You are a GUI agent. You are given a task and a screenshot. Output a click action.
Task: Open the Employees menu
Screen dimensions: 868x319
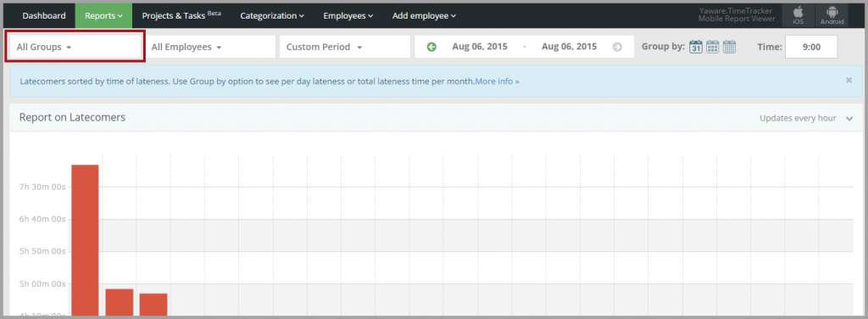[x=348, y=15]
